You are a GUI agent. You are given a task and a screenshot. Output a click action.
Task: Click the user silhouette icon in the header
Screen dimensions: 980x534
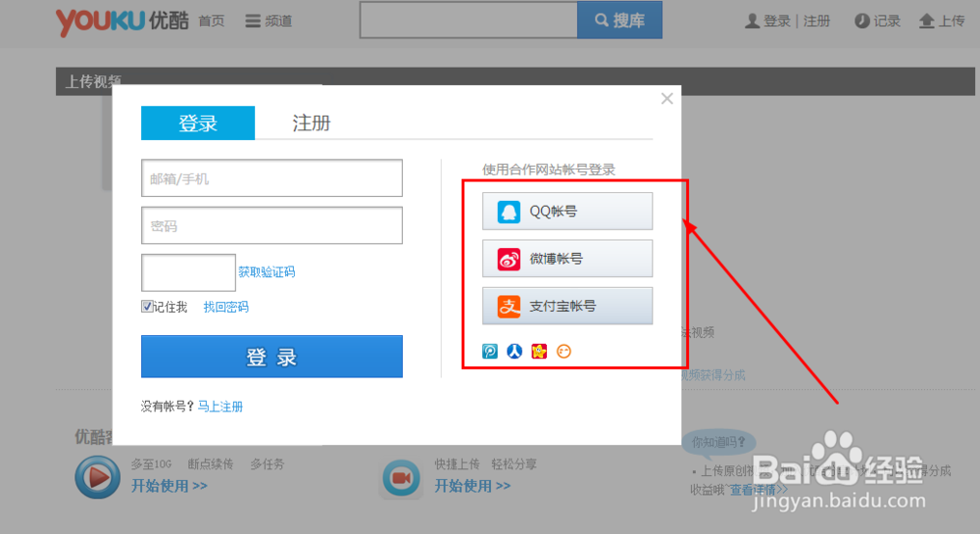(753, 22)
